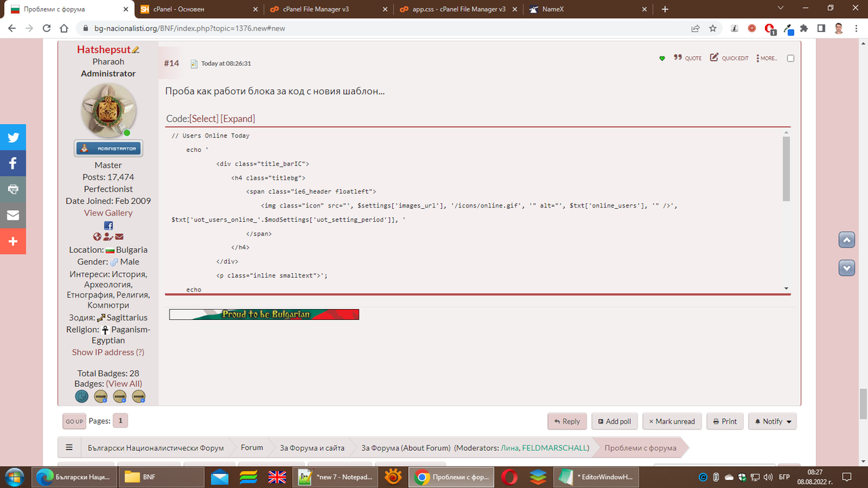Image resolution: width=868 pixels, height=488 pixels.
Task: Open Windows Start button
Action: pos(14,476)
